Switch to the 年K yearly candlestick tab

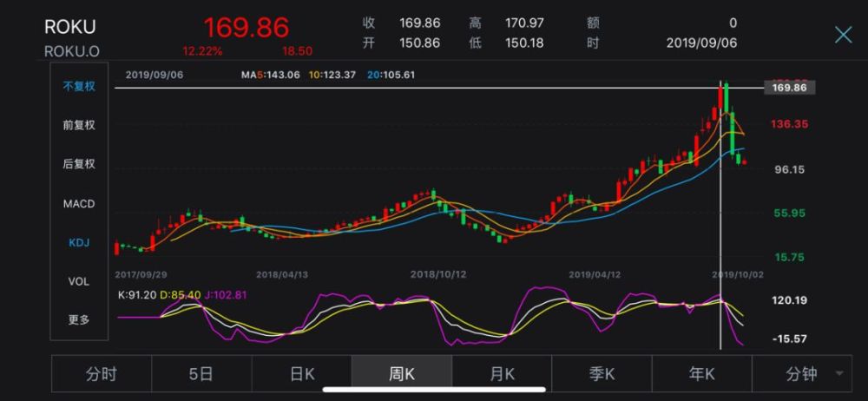click(702, 374)
